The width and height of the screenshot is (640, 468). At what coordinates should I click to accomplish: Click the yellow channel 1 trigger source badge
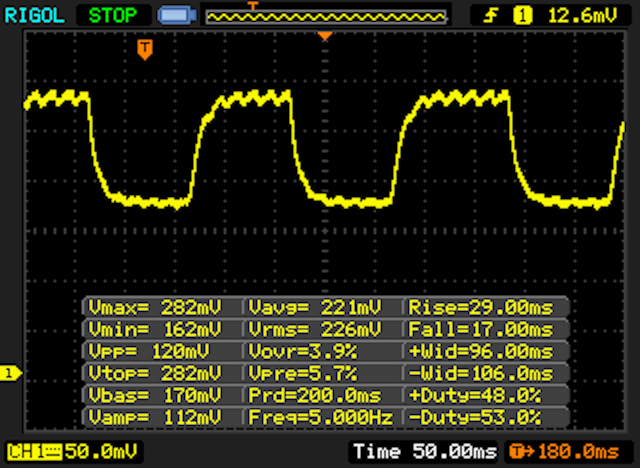pos(522,16)
